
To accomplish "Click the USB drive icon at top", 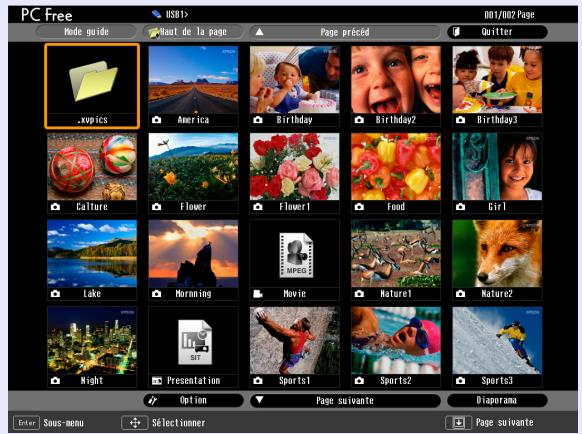I will point(156,14).
